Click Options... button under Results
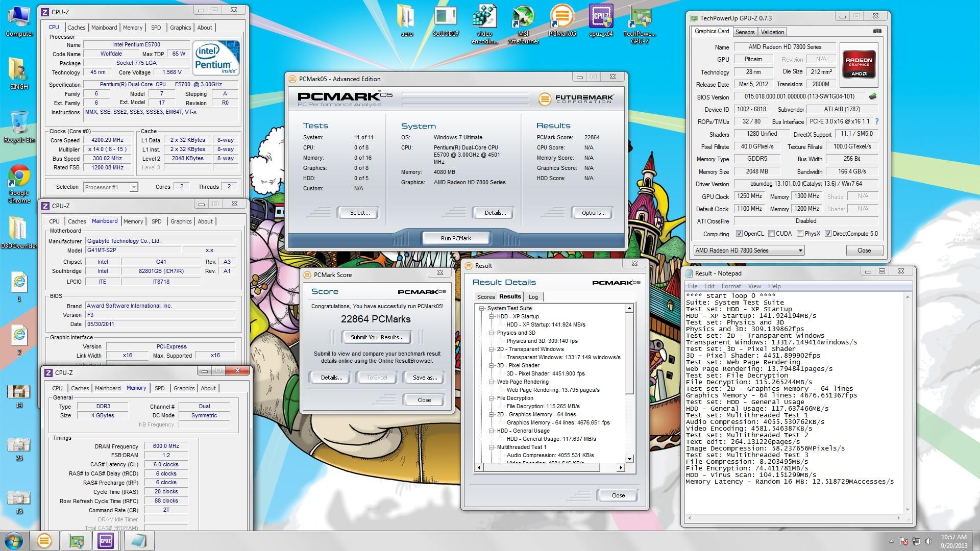The width and height of the screenshot is (980, 551). 593,213
